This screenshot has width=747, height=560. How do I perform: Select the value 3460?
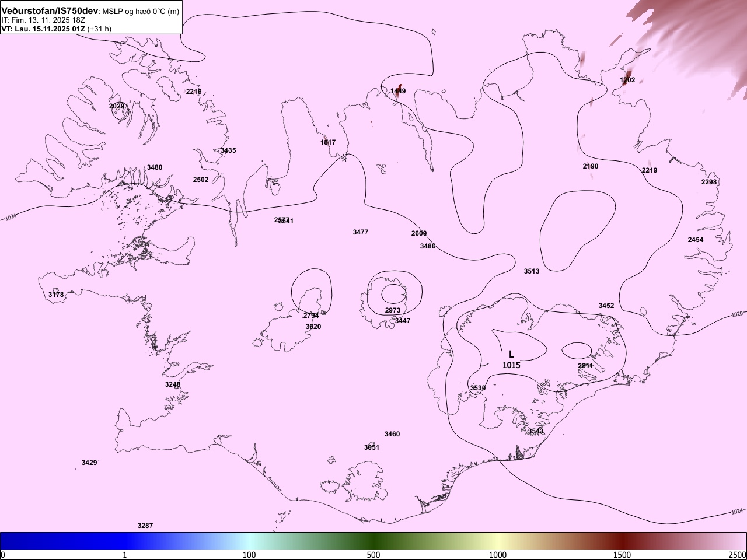point(392,434)
